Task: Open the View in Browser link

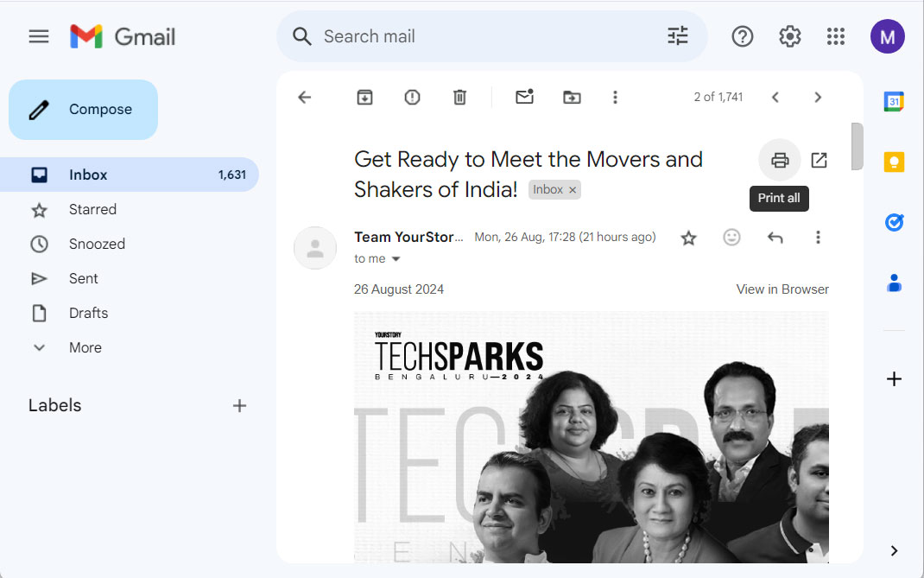Action: tap(782, 289)
